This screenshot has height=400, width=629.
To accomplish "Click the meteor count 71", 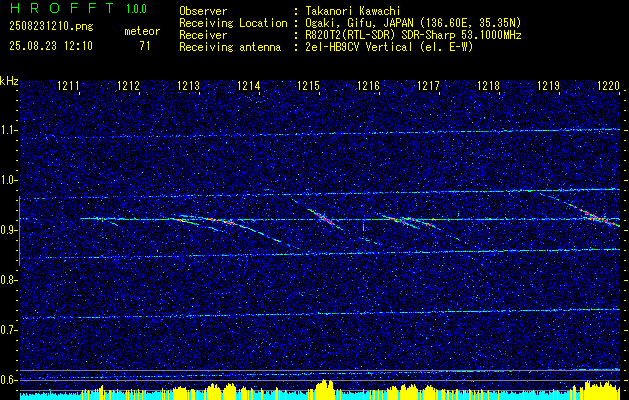I will point(145,46).
